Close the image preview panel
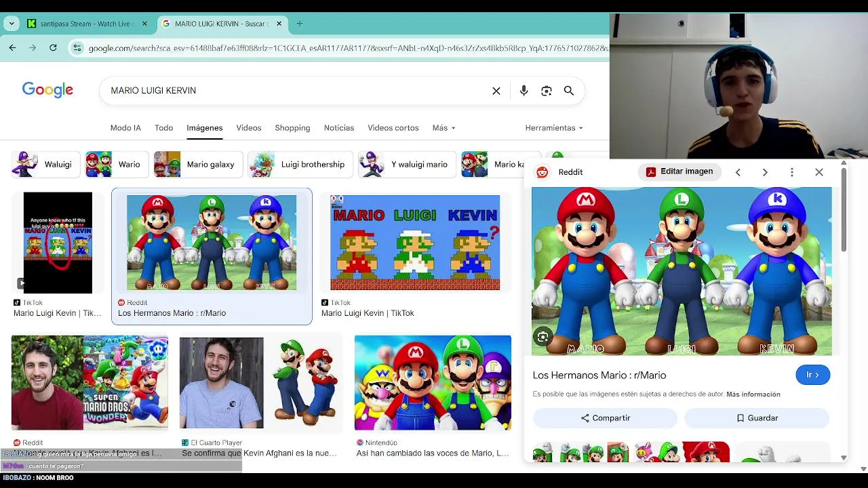This screenshot has width=868, height=488. point(819,172)
